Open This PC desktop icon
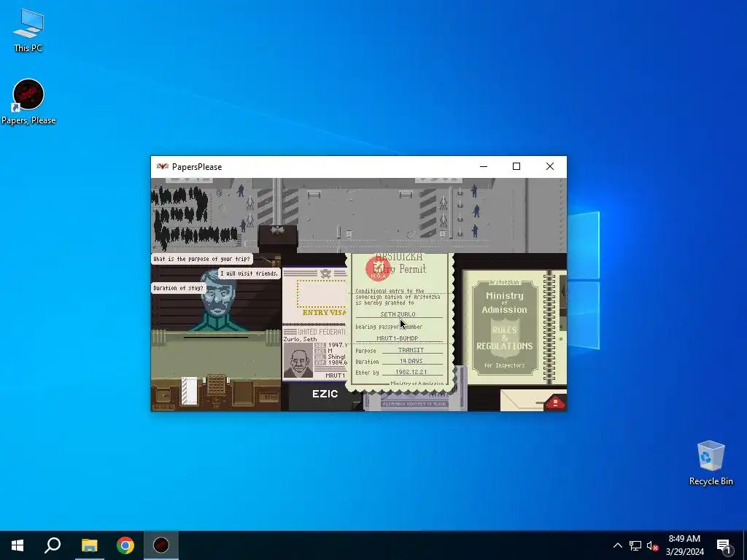 (28, 30)
